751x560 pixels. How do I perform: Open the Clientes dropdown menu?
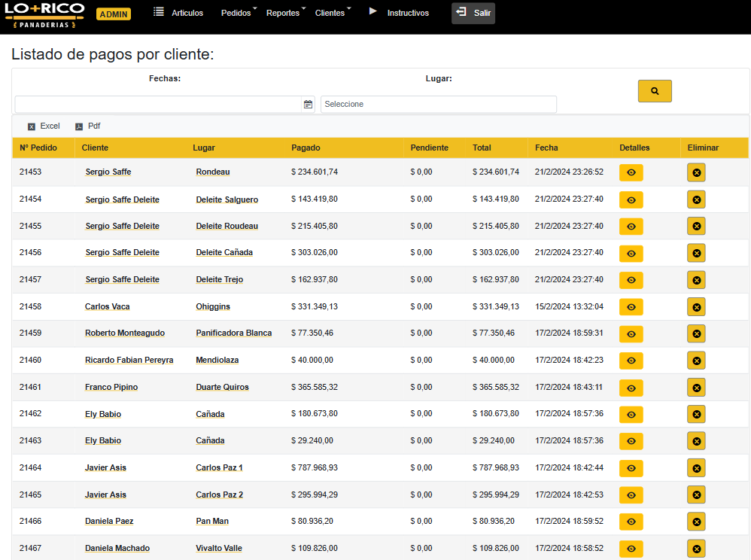pyautogui.click(x=331, y=13)
